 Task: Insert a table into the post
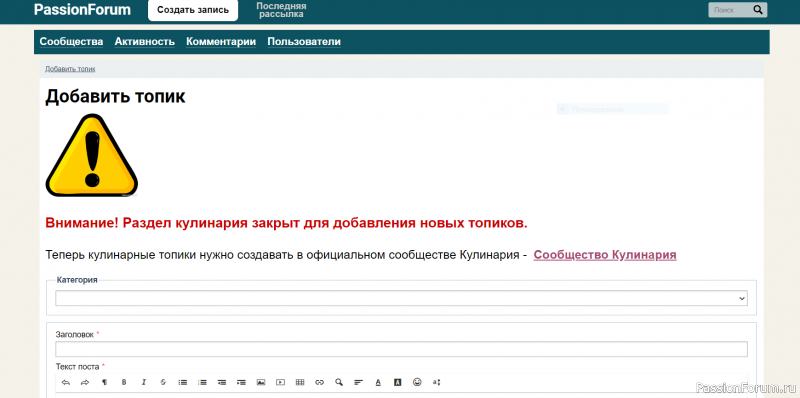pyautogui.click(x=300, y=382)
